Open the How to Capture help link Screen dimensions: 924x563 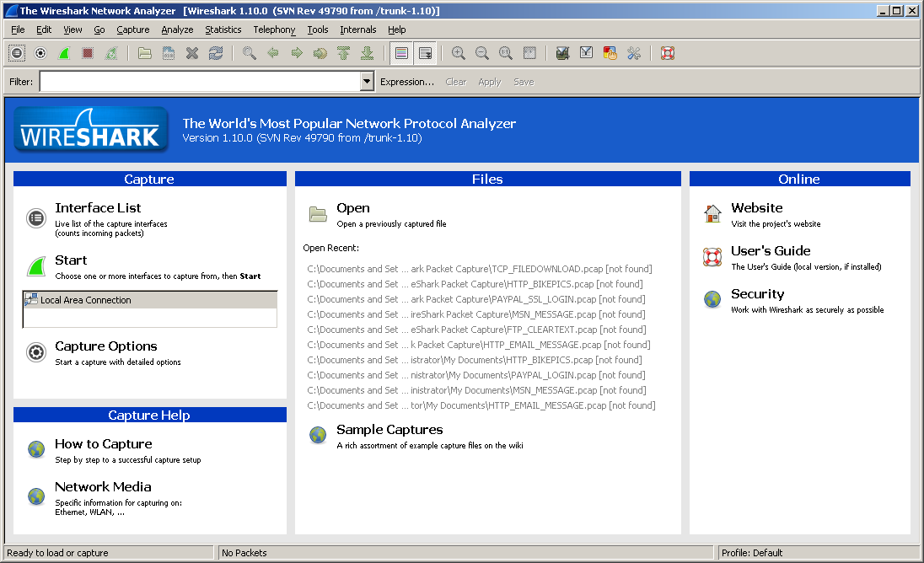point(103,444)
